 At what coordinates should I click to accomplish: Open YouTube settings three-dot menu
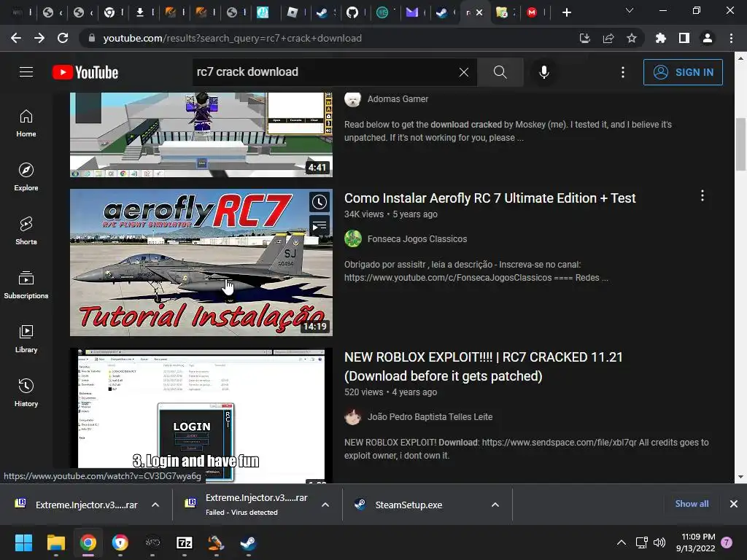pos(623,72)
